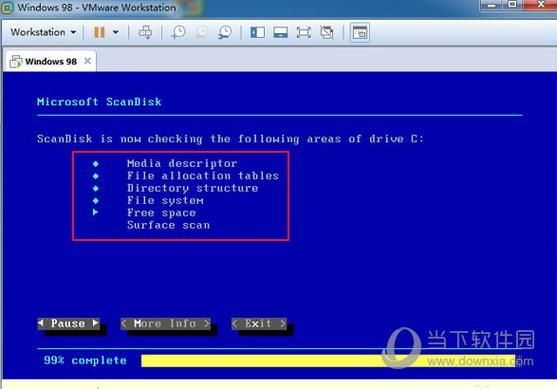Viewport: 557px width, 389px height.
Task: Pause the virtual machine with the orange pause icon
Action: [x=99, y=32]
